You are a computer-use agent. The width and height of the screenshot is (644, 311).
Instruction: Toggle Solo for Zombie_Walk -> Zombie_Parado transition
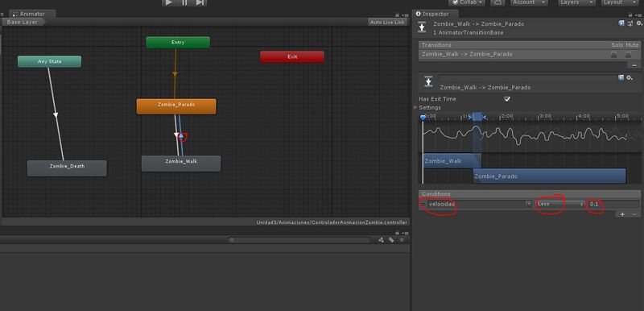[614, 54]
